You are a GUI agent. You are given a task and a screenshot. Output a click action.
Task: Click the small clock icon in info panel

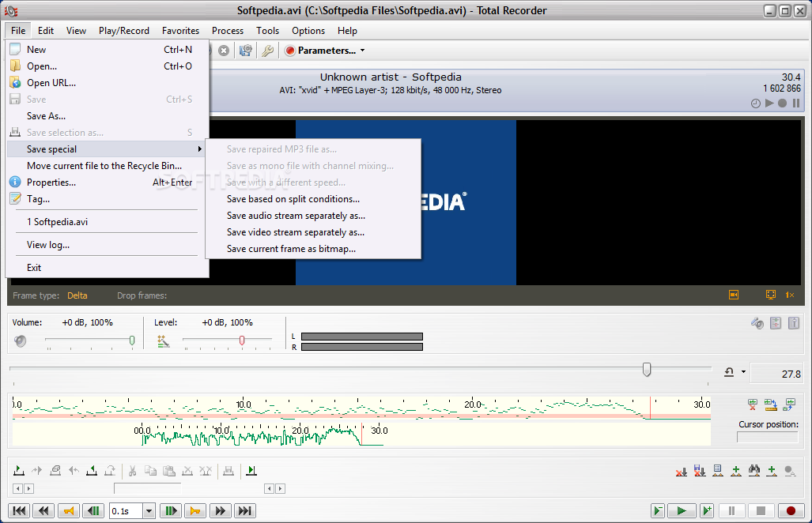[756, 103]
